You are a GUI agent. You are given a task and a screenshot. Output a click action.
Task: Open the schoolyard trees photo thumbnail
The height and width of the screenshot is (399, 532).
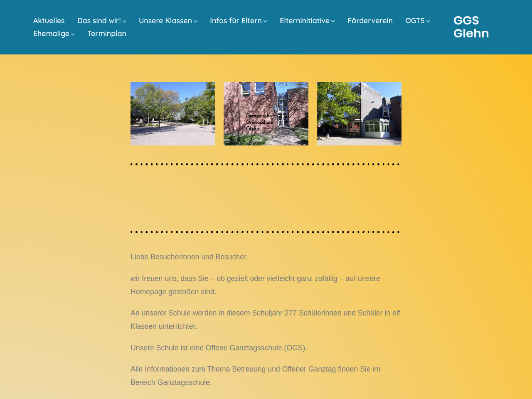173,113
